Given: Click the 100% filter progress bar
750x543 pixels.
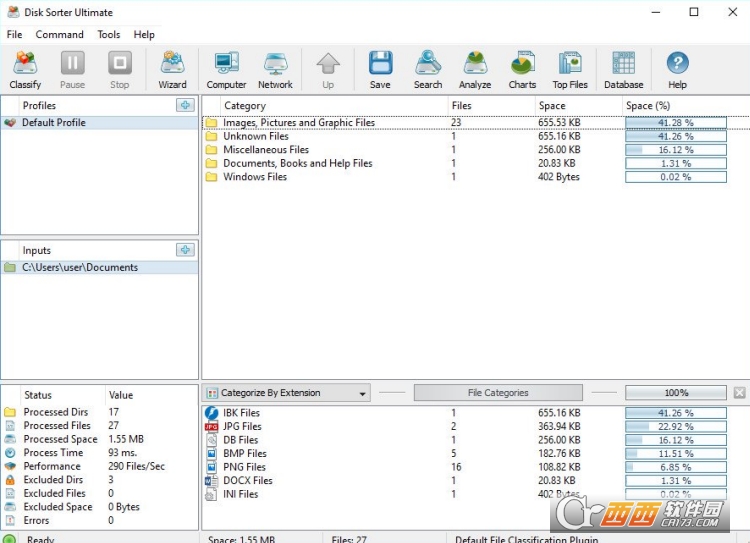Looking at the screenshot, I should pos(676,393).
